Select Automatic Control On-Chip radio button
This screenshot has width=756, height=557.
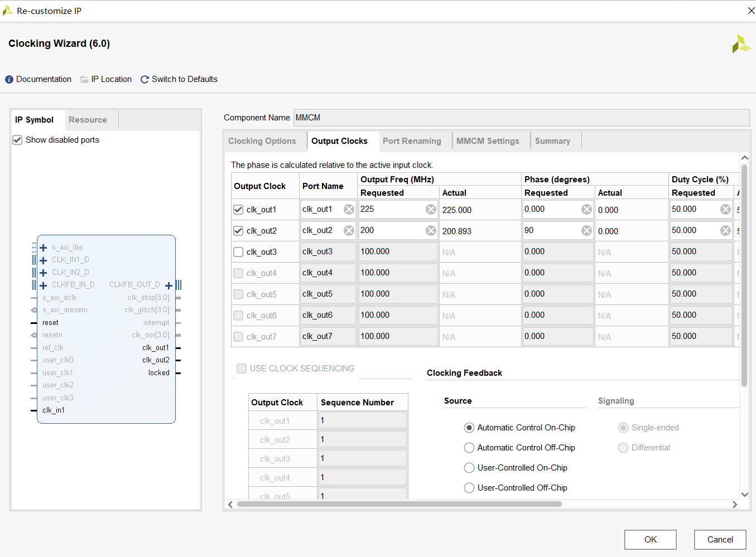(469, 428)
